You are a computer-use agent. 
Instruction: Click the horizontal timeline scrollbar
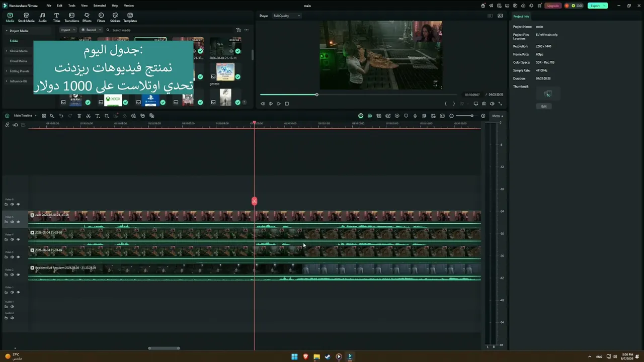click(164, 348)
